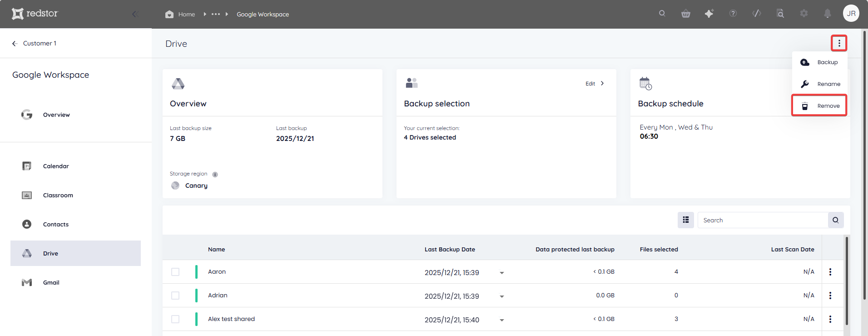Click the Edit link in Backup selection

[590, 83]
